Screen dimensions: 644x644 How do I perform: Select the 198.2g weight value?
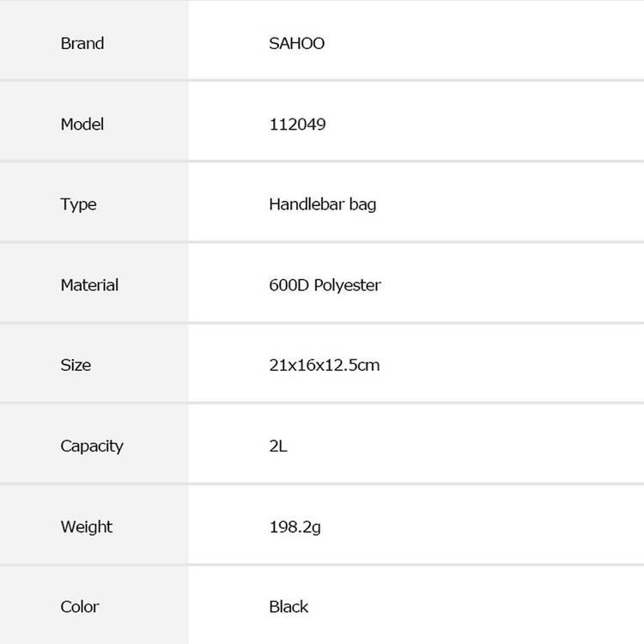pyautogui.click(x=295, y=527)
